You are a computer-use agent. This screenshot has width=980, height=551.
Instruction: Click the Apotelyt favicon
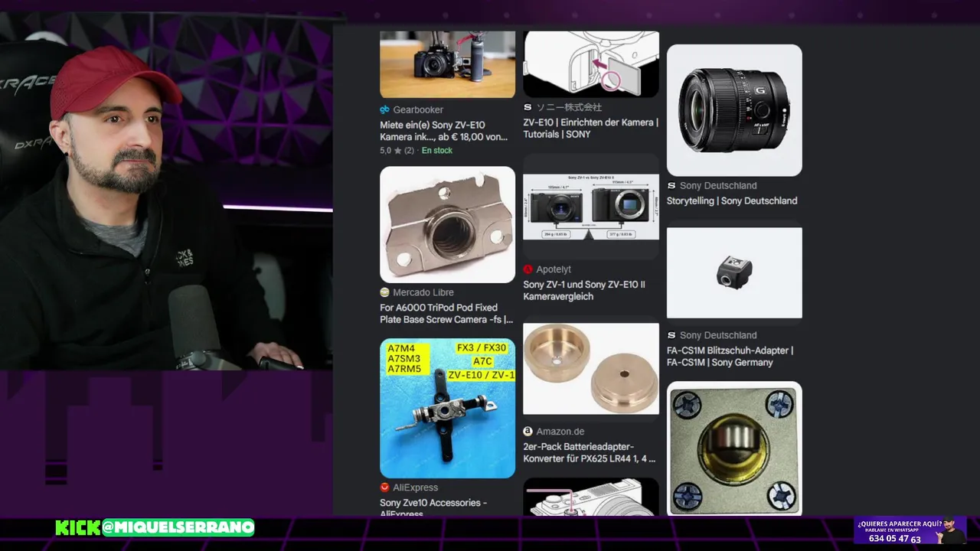528,269
